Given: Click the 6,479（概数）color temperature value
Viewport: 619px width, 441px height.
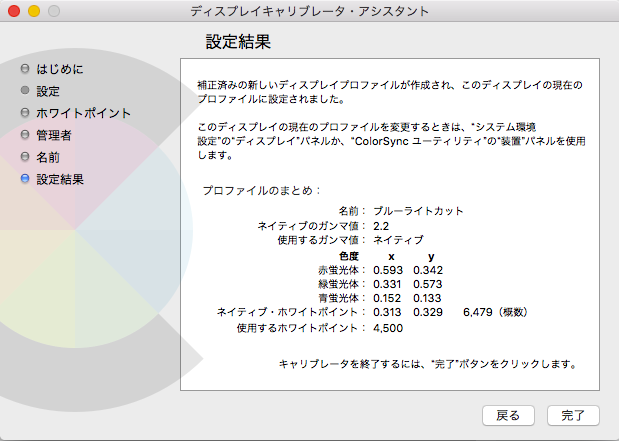Looking at the screenshot, I should click(x=495, y=312).
